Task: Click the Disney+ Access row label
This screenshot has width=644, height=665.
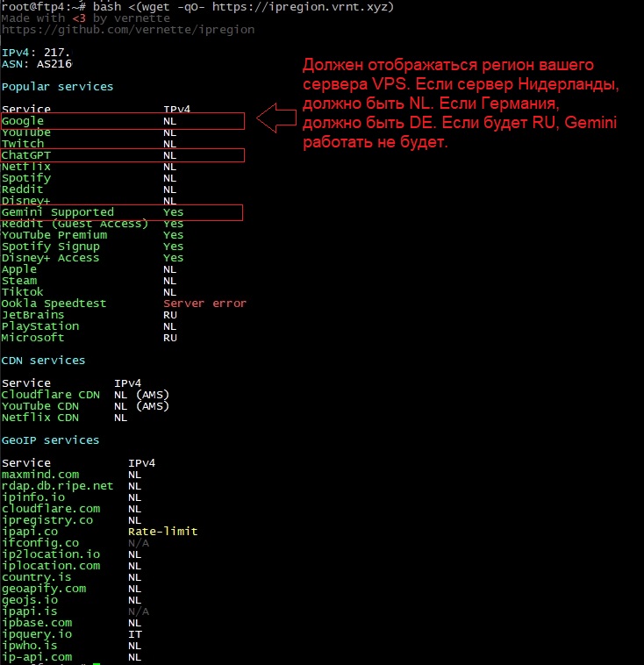Action: click(x=50, y=258)
